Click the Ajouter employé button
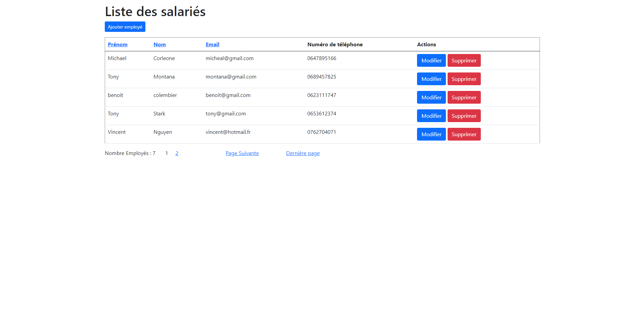 (125, 27)
